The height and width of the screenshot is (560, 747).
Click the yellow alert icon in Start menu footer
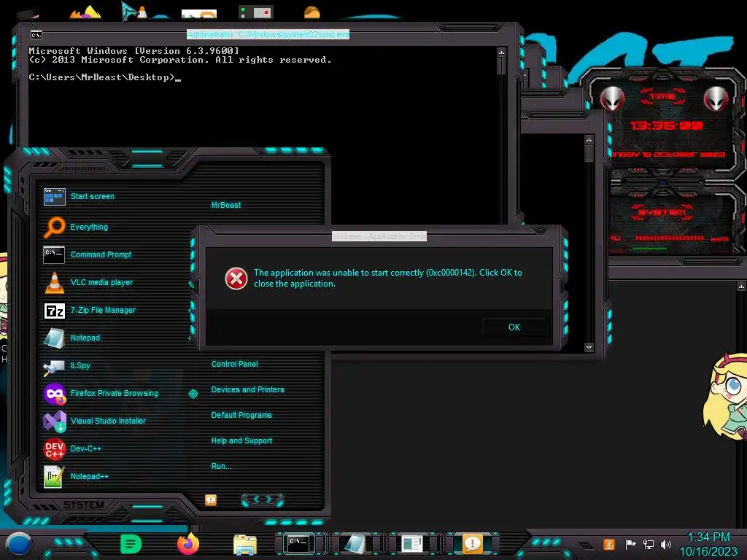211,499
